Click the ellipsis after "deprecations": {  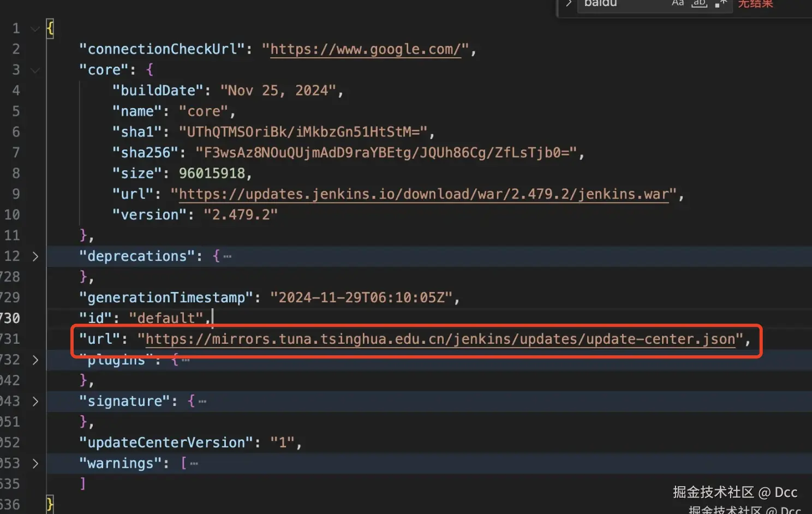click(x=228, y=256)
